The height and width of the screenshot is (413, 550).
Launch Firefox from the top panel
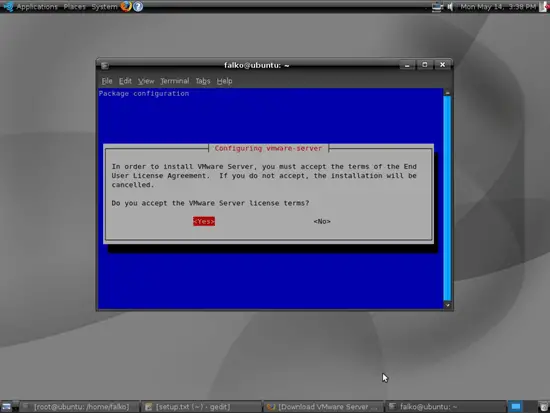126,6
